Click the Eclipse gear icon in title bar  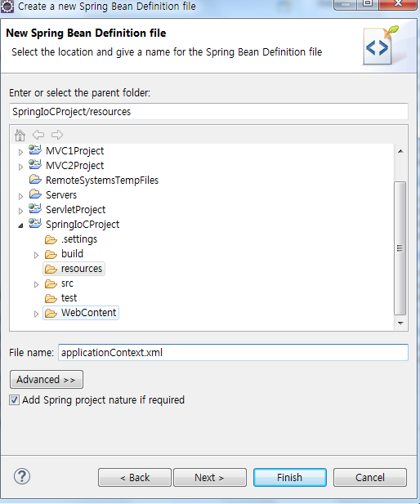click(x=7, y=6)
